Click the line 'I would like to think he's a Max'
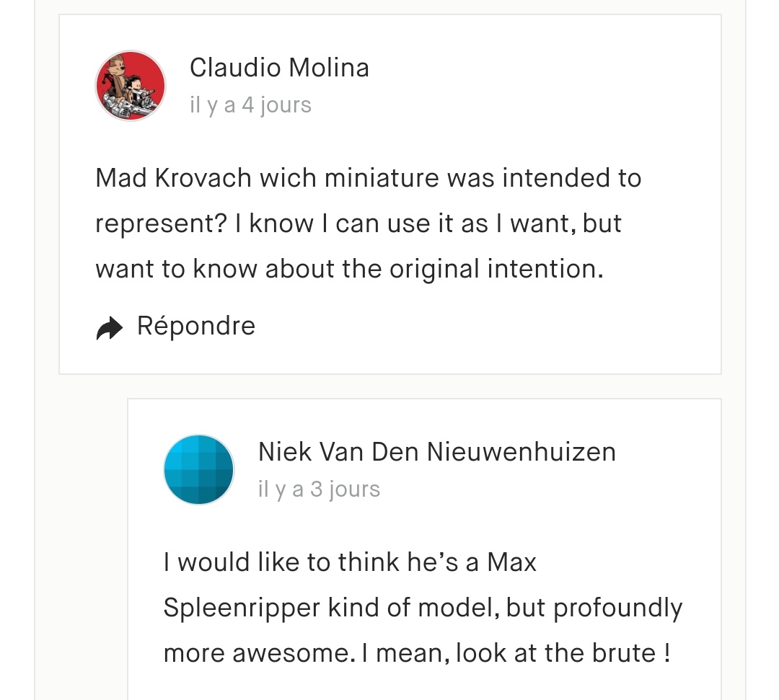 [x=350, y=562]
